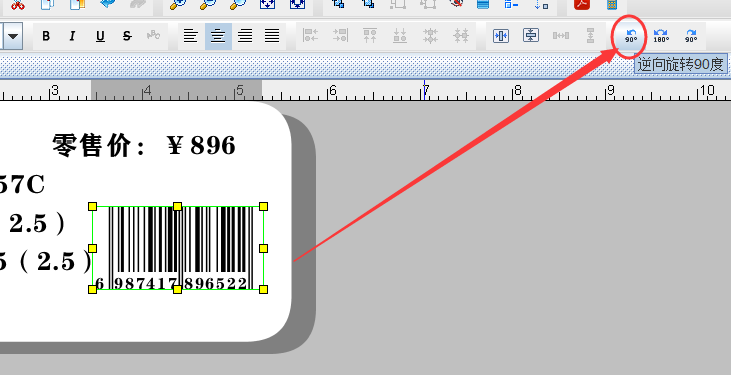Select left text alignment
Screen dimensions: 731x375
coord(190,36)
